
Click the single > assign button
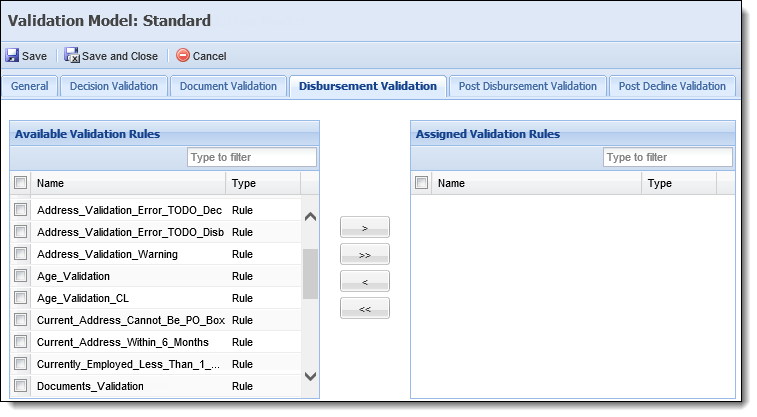(x=364, y=227)
